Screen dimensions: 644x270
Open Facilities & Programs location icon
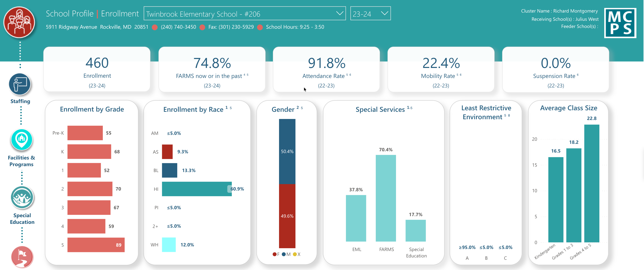tap(22, 139)
